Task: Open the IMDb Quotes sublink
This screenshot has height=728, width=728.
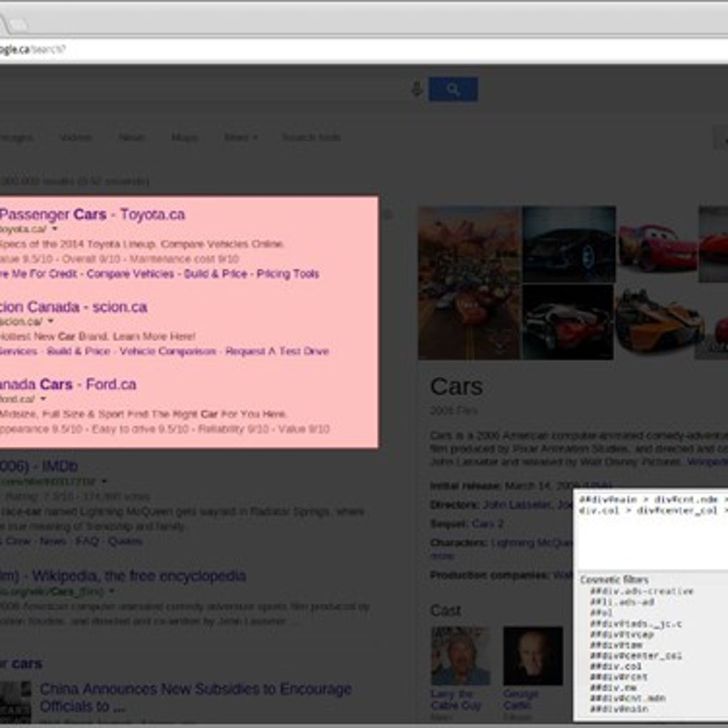Action: [126, 541]
